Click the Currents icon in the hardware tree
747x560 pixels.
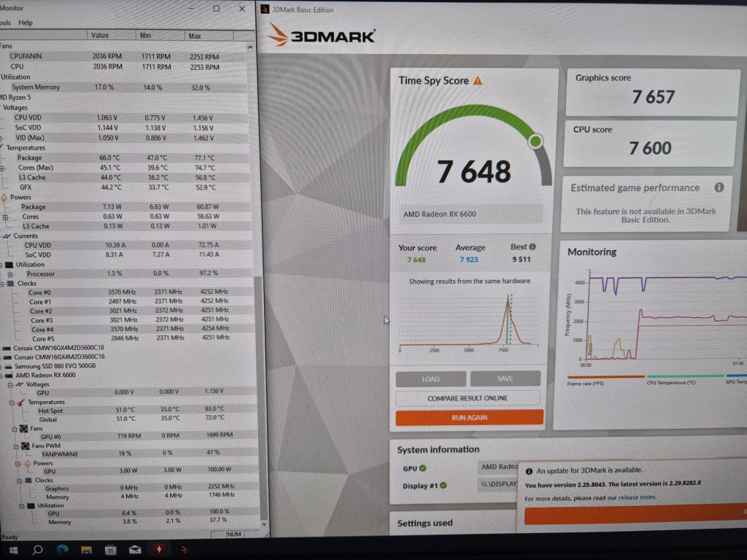(x=7, y=236)
